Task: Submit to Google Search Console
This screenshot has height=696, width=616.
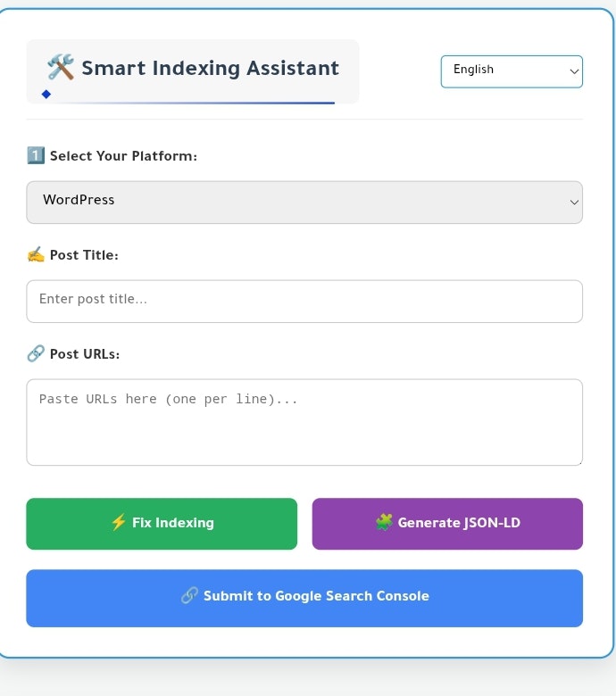Action: [x=304, y=598]
